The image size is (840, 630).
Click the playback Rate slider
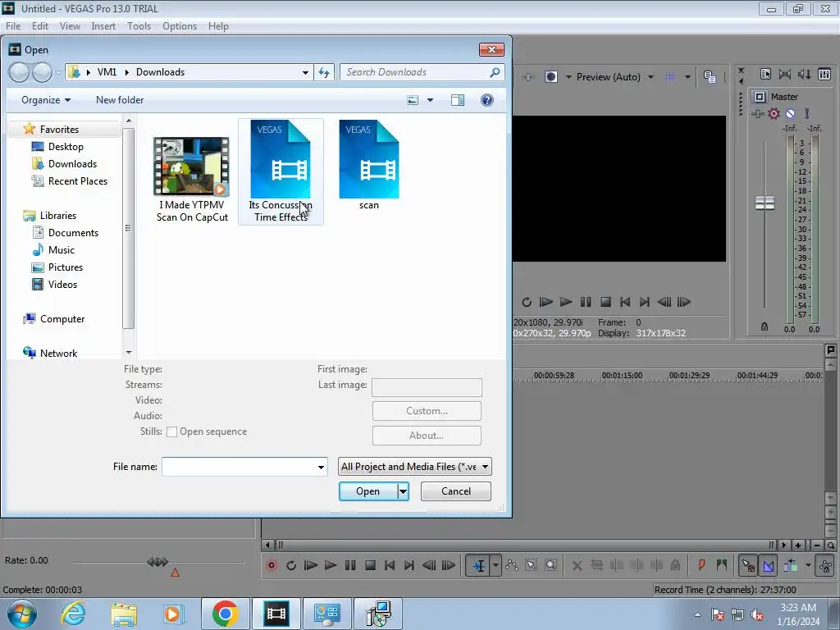(x=157, y=562)
